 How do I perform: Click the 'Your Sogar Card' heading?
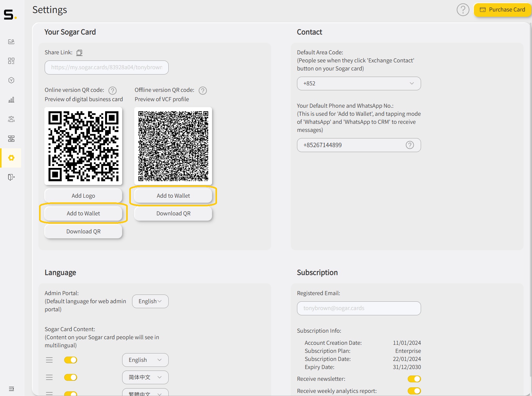70,32
